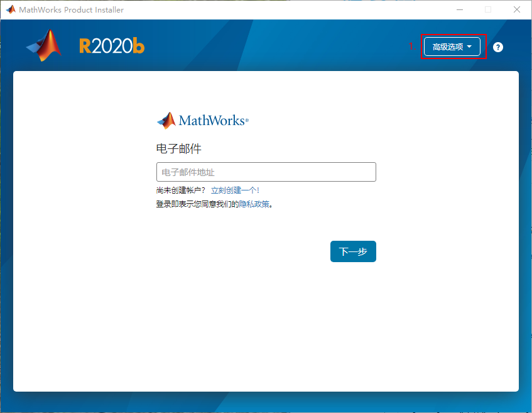Click the MathWorks Product Installer title text
Screen dimensions: 532x413
71,9
